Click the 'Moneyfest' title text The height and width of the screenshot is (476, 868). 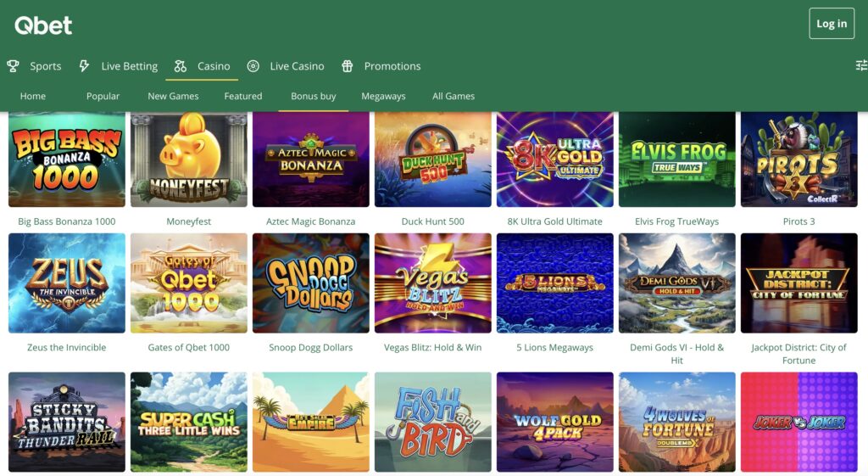point(189,221)
